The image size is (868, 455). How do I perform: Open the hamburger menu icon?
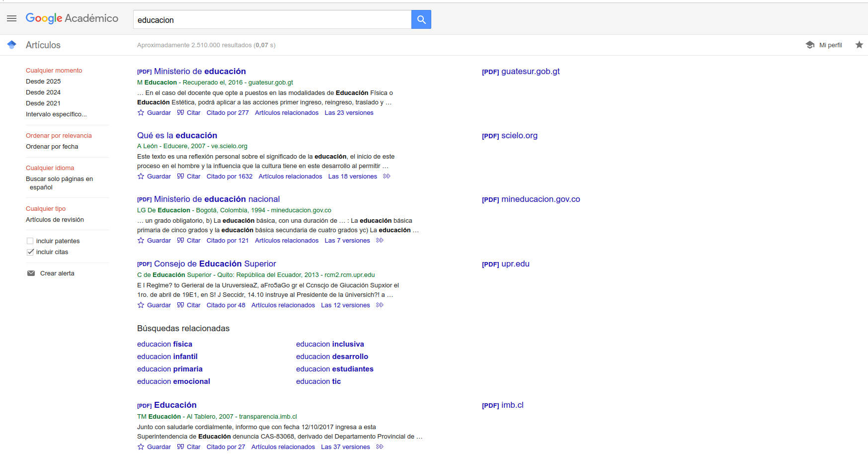click(x=11, y=18)
